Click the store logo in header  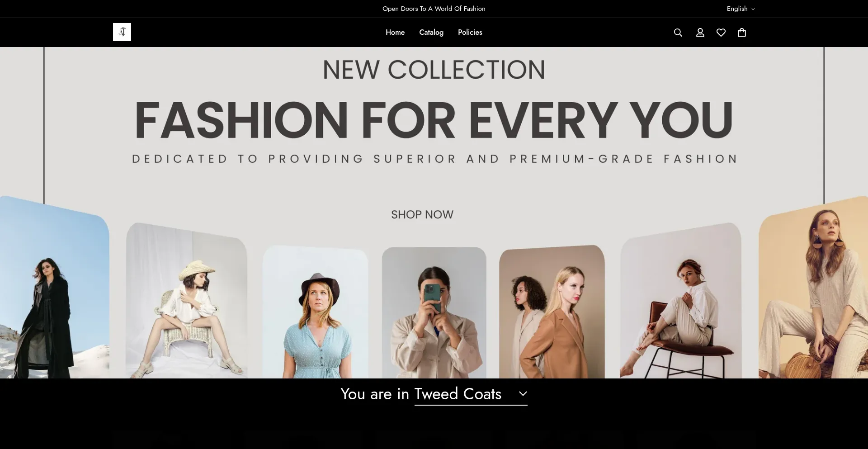point(122,32)
